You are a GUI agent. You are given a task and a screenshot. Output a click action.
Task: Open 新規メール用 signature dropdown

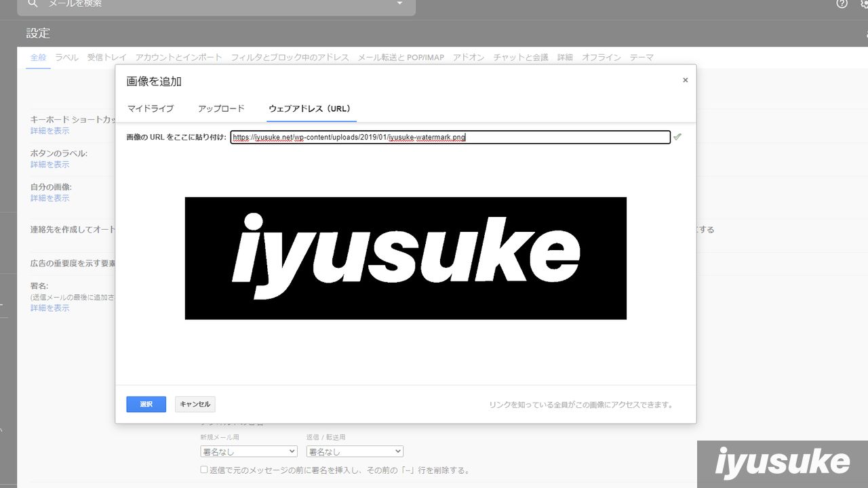point(249,451)
